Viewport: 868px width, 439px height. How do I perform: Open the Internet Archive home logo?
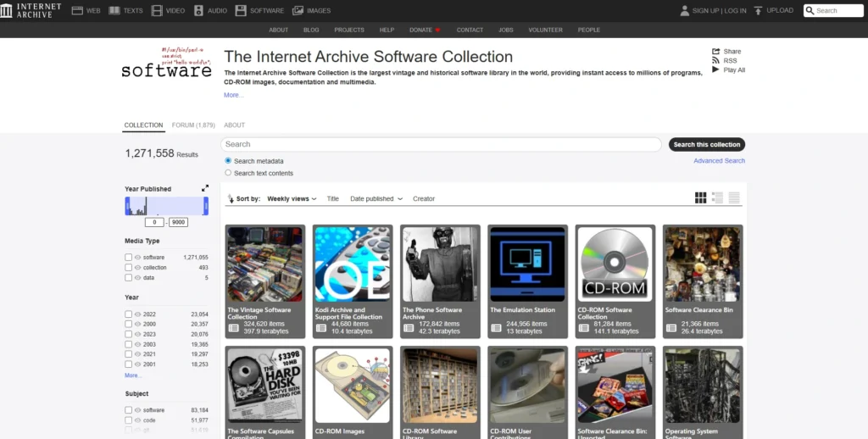coord(31,10)
